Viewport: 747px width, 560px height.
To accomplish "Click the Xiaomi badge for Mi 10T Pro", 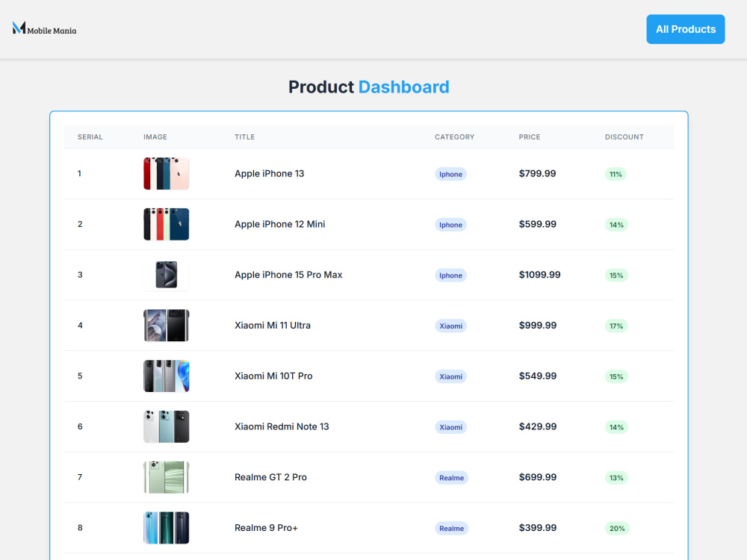I will [450, 376].
